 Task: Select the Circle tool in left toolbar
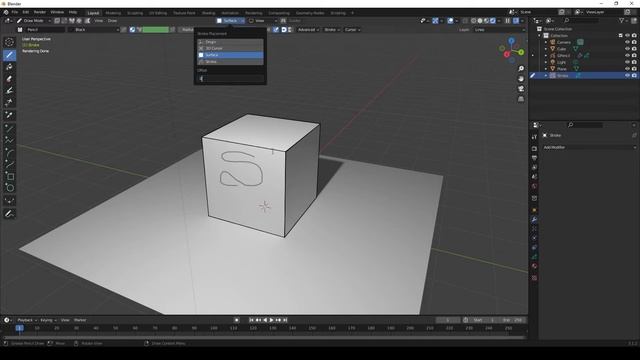click(x=9, y=188)
